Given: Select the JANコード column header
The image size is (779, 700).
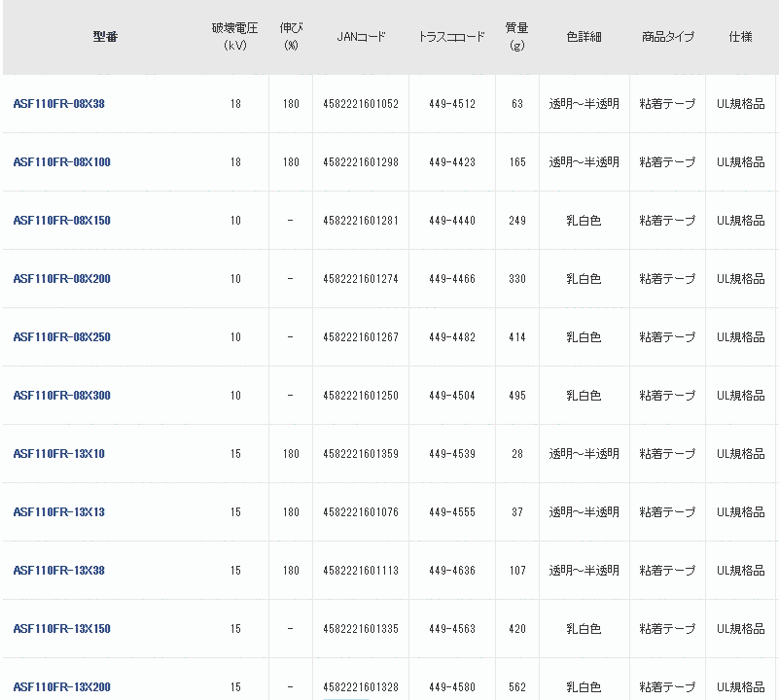Looking at the screenshot, I should click(361, 37).
